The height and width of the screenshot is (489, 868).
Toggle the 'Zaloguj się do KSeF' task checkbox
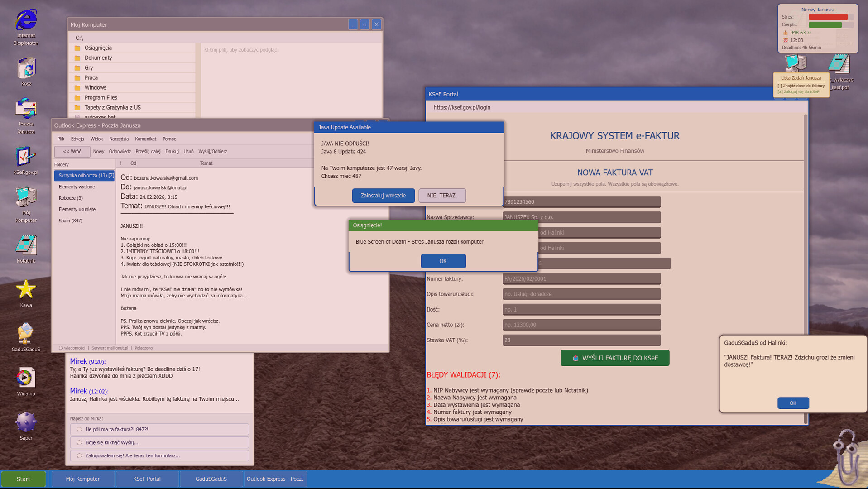tap(780, 92)
